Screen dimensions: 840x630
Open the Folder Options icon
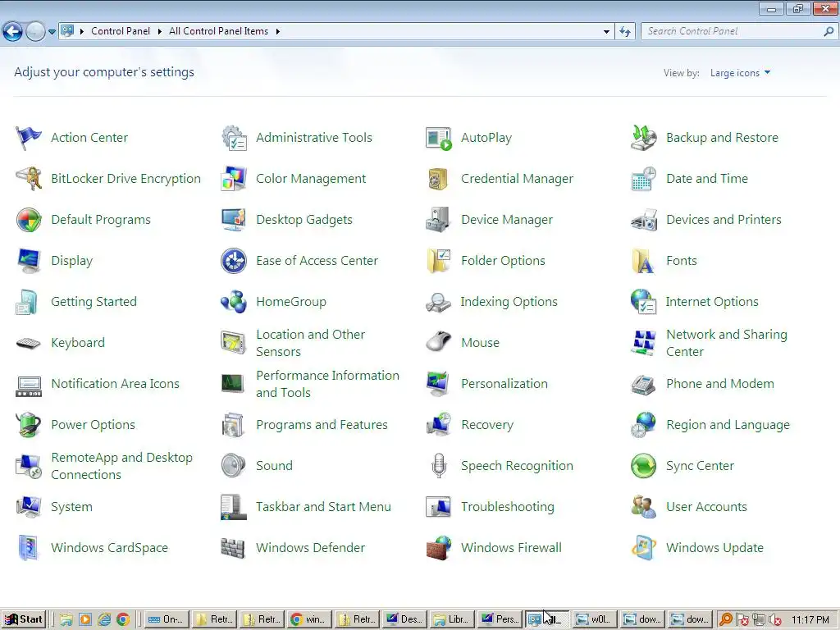coord(439,261)
